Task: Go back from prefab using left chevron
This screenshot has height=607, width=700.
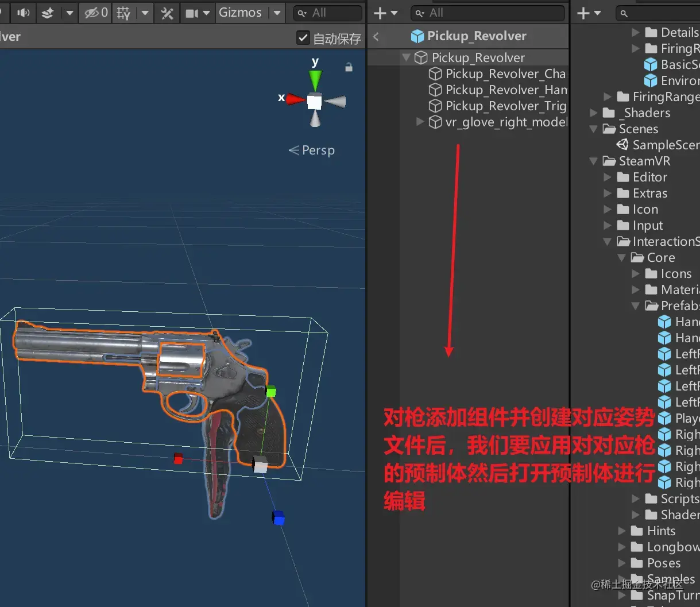Action: (376, 37)
